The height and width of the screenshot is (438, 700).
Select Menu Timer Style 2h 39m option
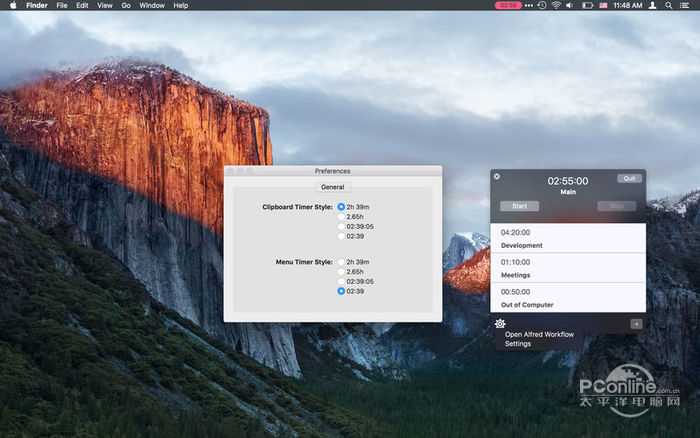pos(341,262)
